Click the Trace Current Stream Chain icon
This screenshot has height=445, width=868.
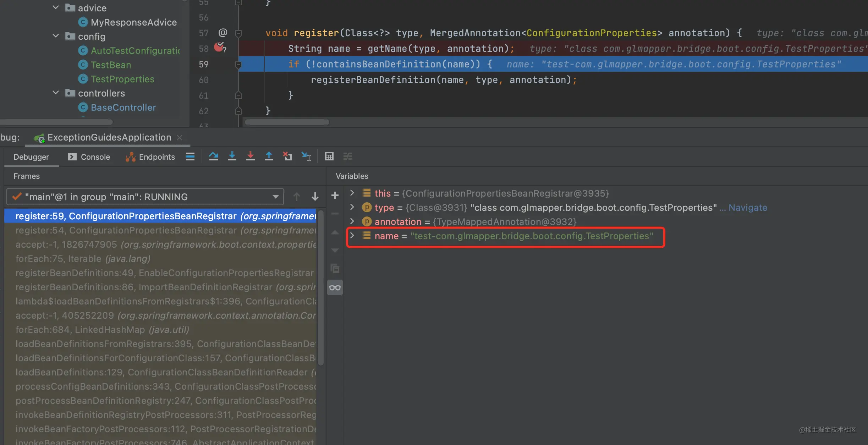tap(348, 156)
